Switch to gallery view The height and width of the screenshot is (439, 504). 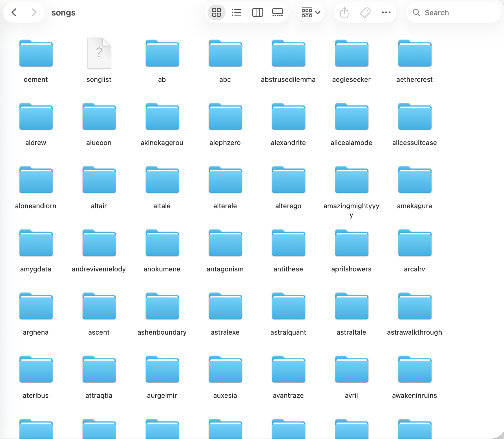pyautogui.click(x=278, y=12)
